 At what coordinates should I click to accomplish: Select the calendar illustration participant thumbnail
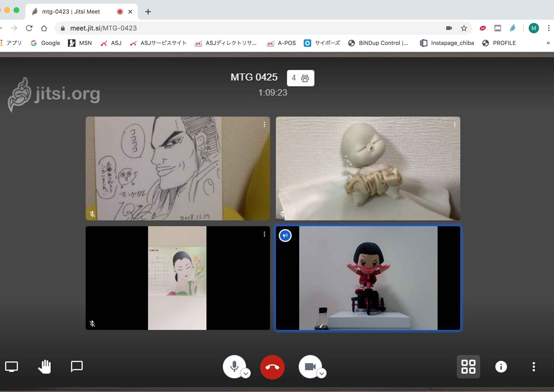click(178, 278)
